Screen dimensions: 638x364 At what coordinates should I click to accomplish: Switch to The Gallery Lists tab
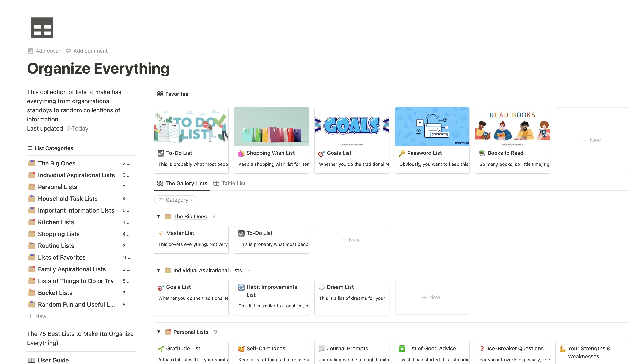pyautogui.click(x=186, y=183)
